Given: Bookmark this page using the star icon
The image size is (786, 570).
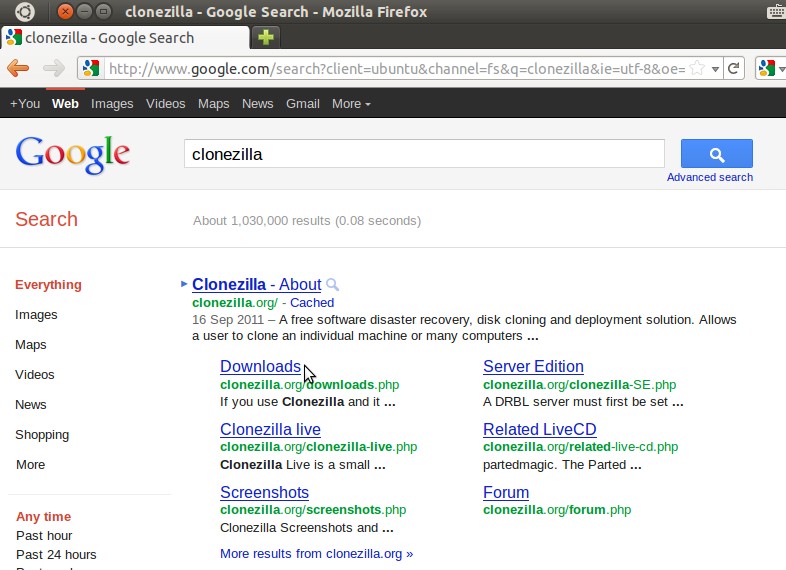Looking at the screenshot, I should (x=697, y=68).
